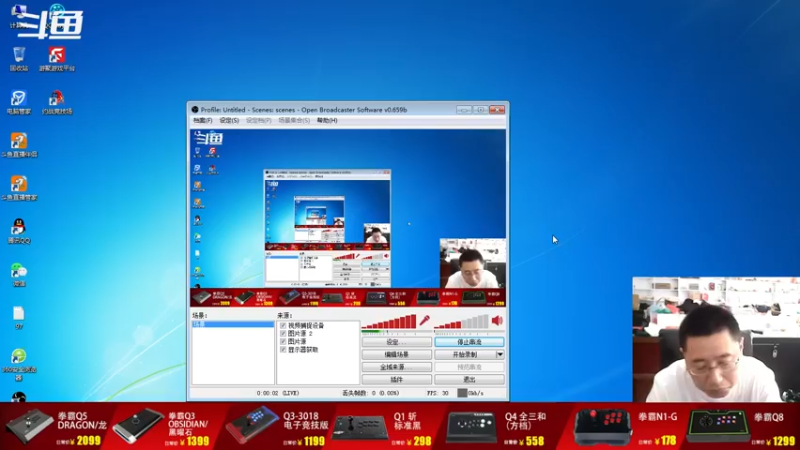Select the 电脑管家 blue shield desktop icon
Screen dimensions: 800x450
(x=19, y=102)
